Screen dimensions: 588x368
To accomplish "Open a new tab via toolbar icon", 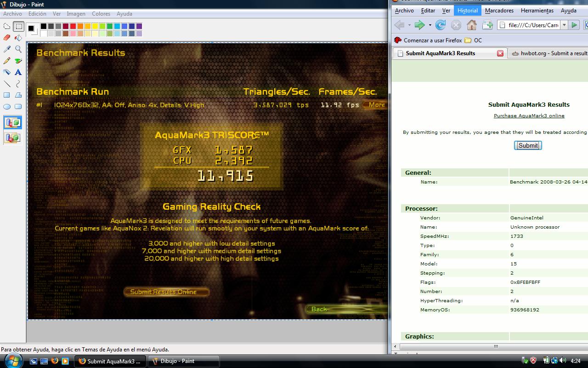I will (487, 25).
